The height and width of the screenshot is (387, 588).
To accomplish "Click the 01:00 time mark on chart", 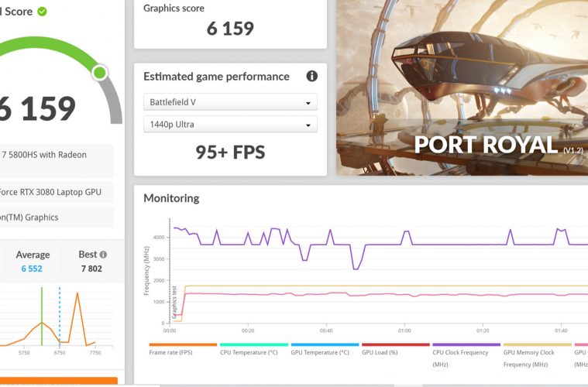I will (x=404, y=330).
